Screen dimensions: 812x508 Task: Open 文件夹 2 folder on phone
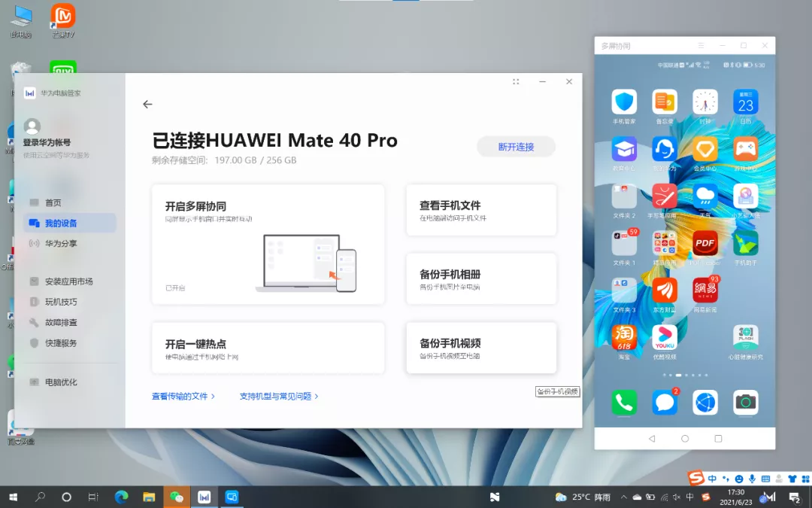point(624,196)
